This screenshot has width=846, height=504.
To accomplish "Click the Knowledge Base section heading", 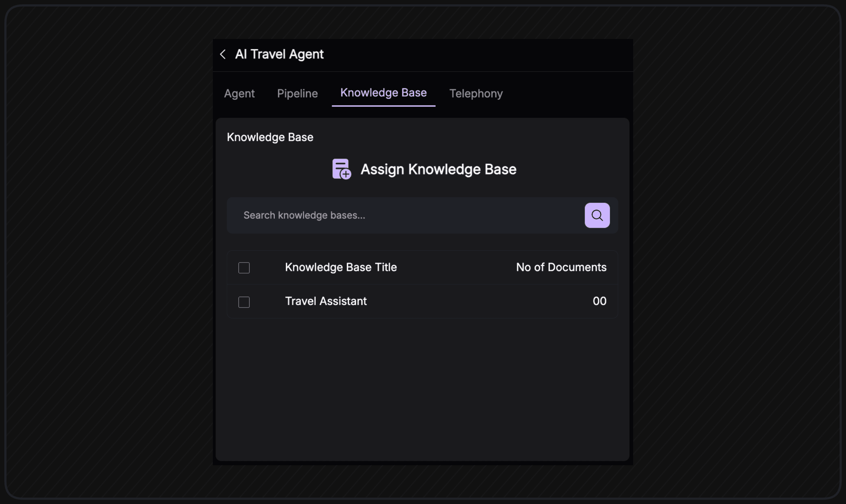I will [270, 137].
